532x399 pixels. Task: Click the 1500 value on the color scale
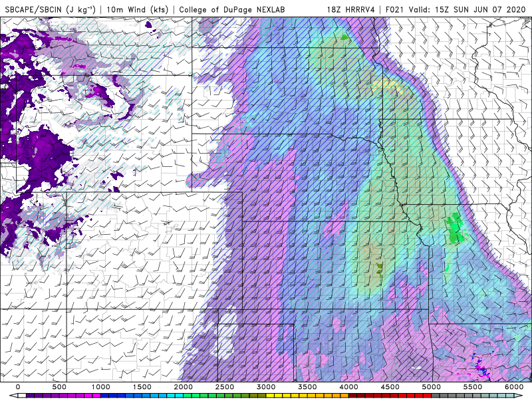[142, 387]
